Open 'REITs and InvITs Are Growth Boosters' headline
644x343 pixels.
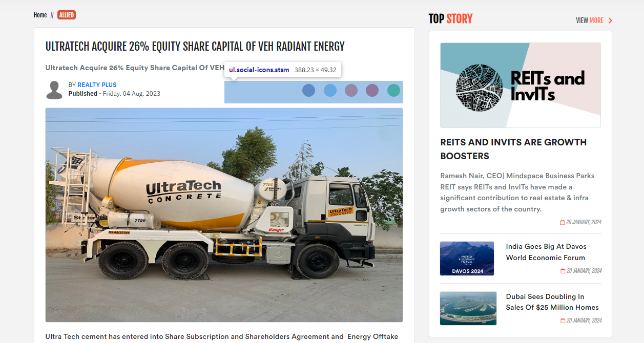click(x=513, y=149)
